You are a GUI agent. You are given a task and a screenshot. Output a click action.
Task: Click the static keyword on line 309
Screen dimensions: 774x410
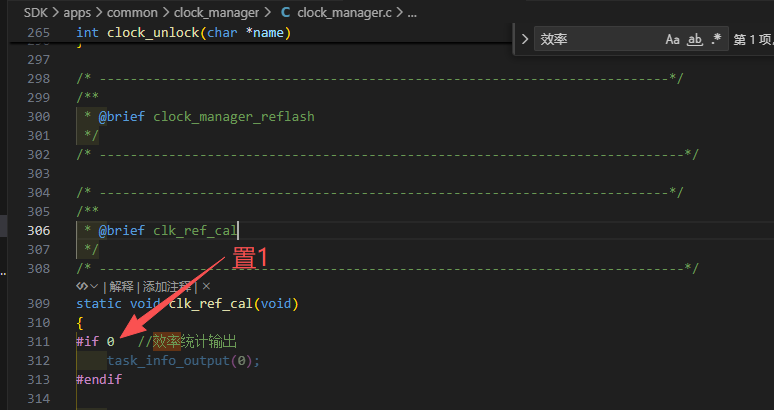pos(99,303)
